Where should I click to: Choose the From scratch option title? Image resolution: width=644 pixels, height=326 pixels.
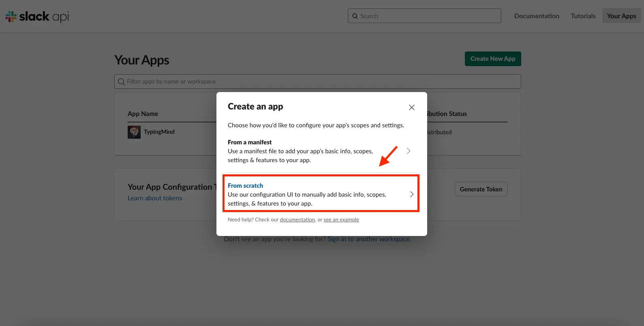tap(245, 186)
